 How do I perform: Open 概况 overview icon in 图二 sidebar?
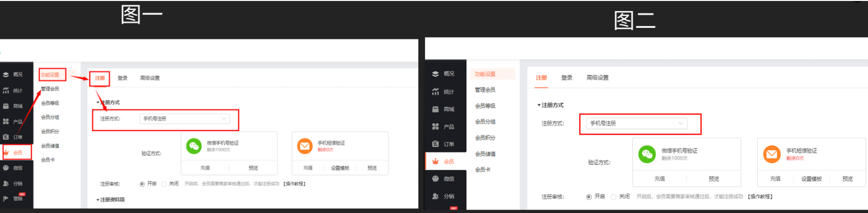435,74
